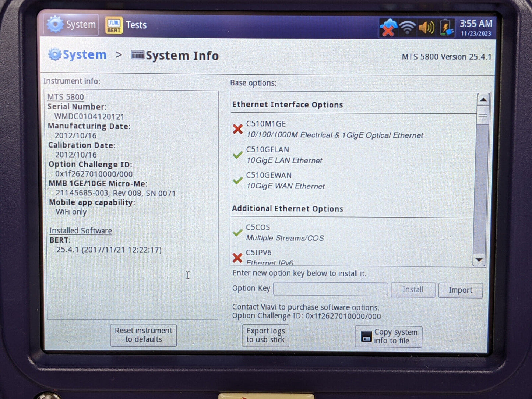Click the red X beside C510M1GE
532x399 pixels.
(238, 129)
